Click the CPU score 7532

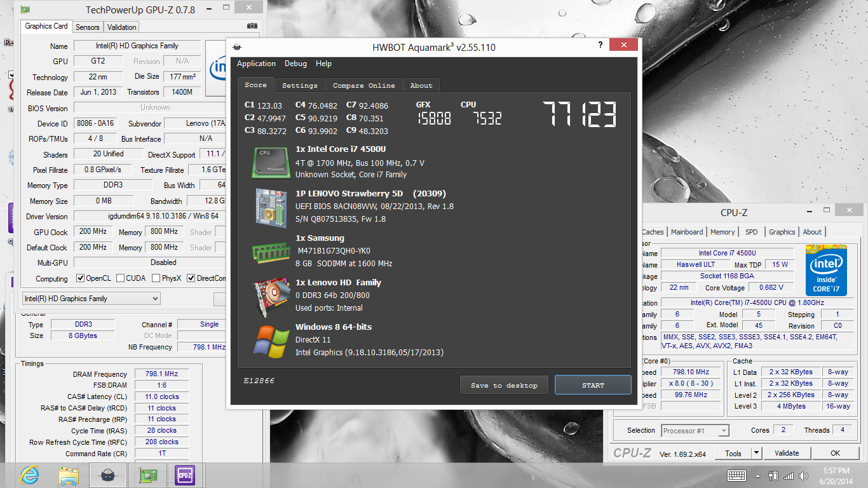click(487, 118)
